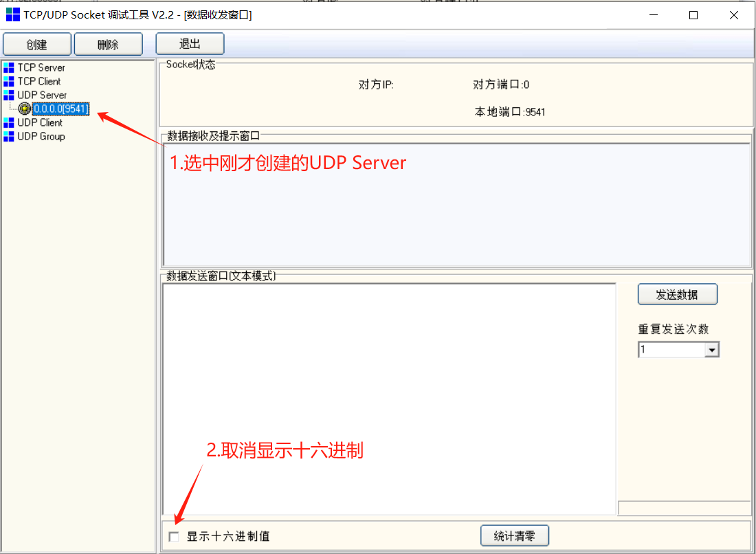Click the TCP Client socket type icon
The width and height of the screenshot is (756, 554).
click(9, 81)
